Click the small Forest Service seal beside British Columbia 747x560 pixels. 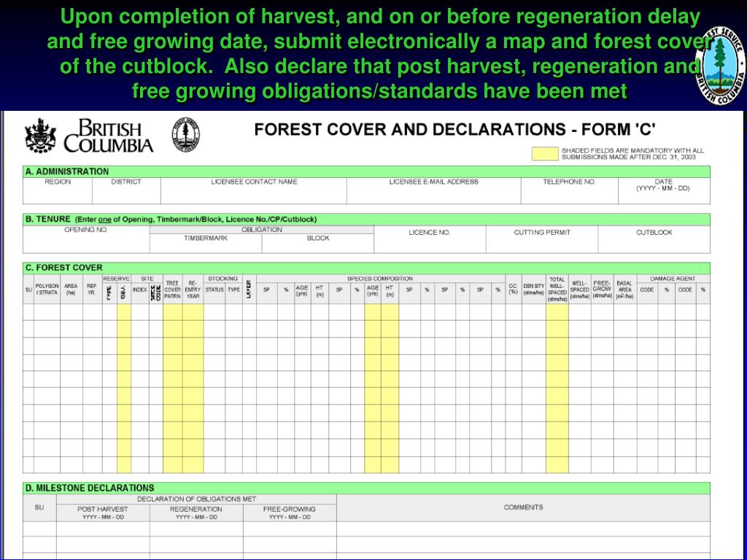(186, 135)
